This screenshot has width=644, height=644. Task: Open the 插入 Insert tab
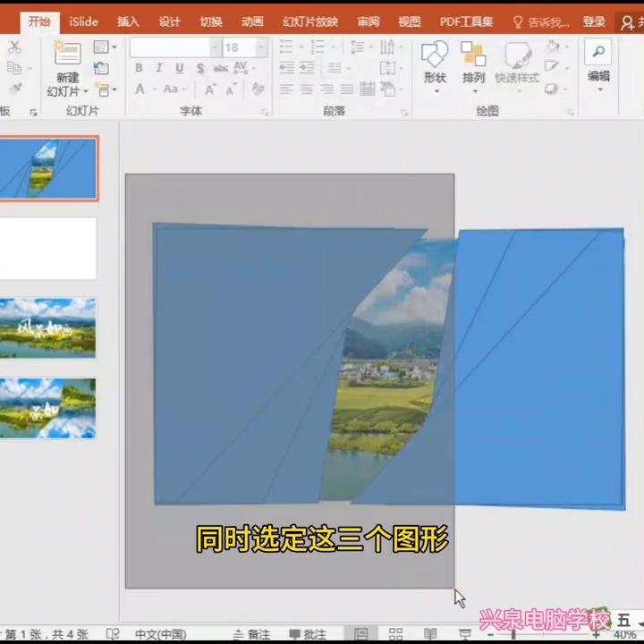pos(128,21)
